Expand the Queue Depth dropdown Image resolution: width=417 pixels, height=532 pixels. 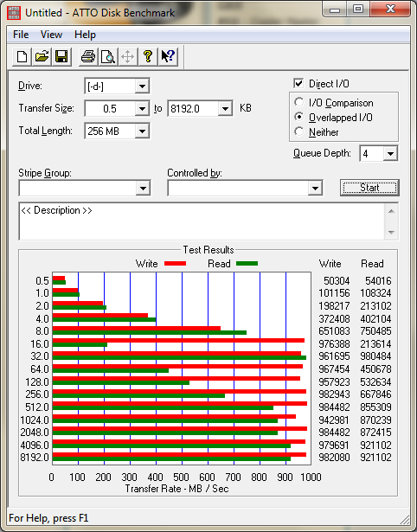390,154
